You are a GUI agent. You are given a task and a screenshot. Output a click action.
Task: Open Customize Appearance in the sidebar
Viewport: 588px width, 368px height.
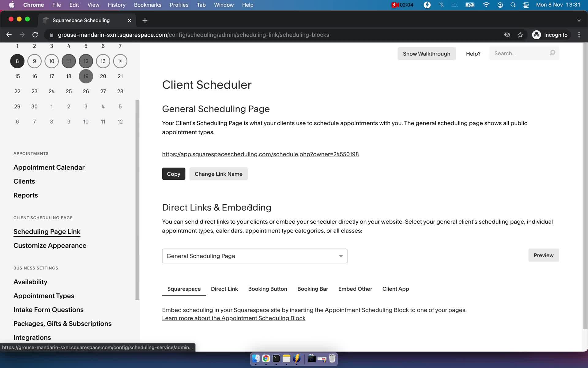[x=50, y=246]
